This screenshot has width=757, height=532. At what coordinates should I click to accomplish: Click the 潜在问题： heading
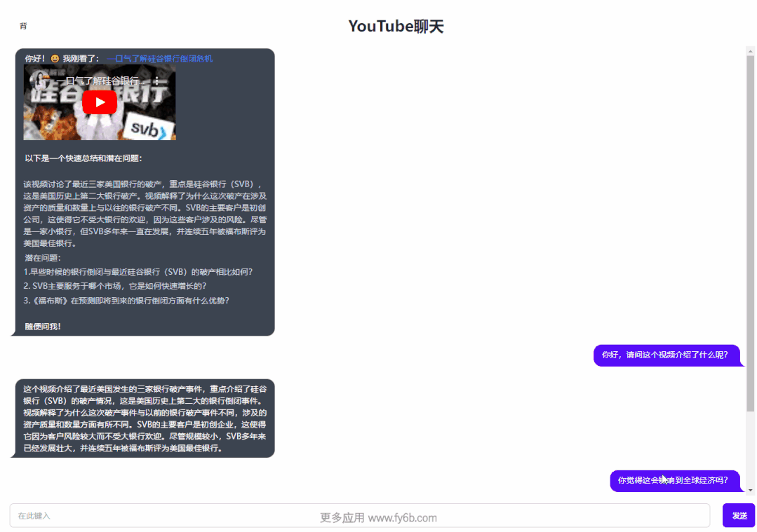(x=43, y=258)
